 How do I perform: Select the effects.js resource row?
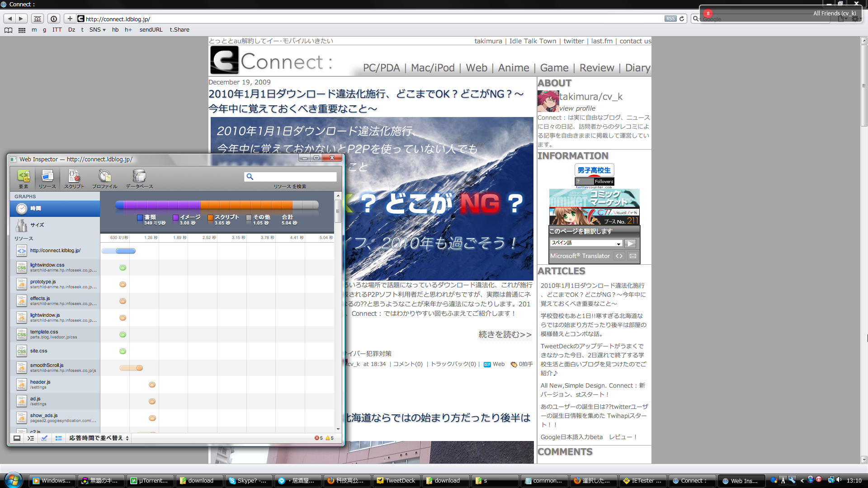[x=55, y=301]
